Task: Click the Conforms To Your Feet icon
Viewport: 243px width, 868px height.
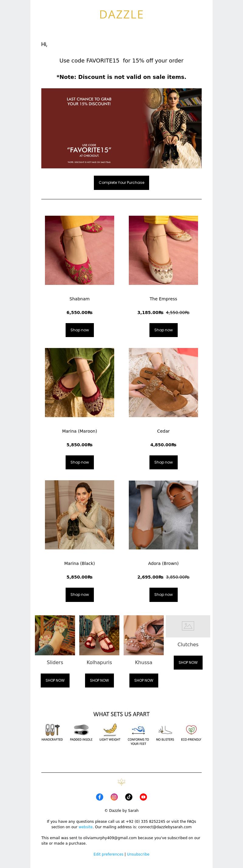Action: 139,730
